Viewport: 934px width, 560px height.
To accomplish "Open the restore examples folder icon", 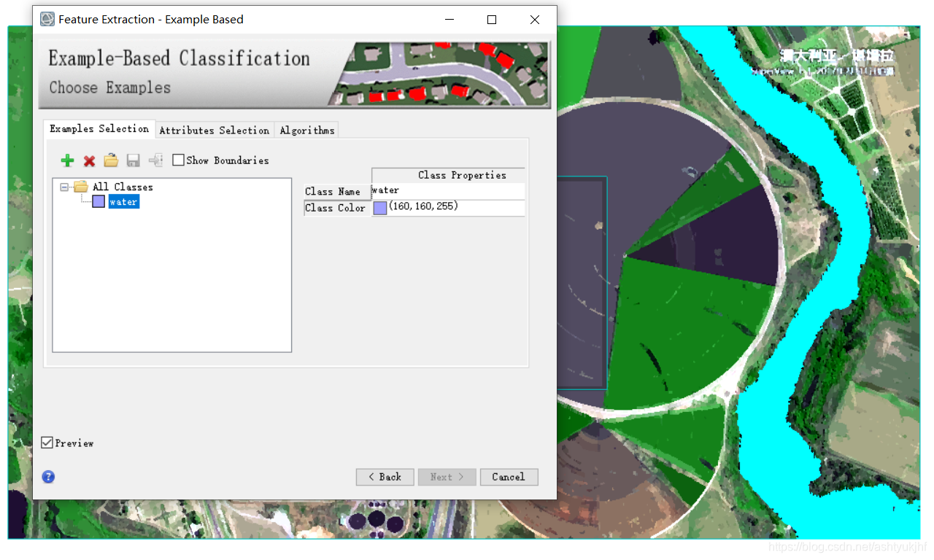I will [x=111, y=160].
